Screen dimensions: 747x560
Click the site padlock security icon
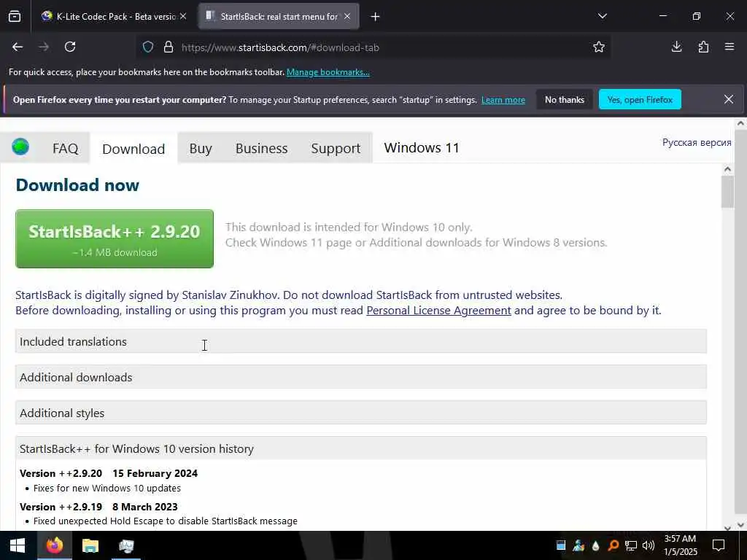click(x=169, y=47)
